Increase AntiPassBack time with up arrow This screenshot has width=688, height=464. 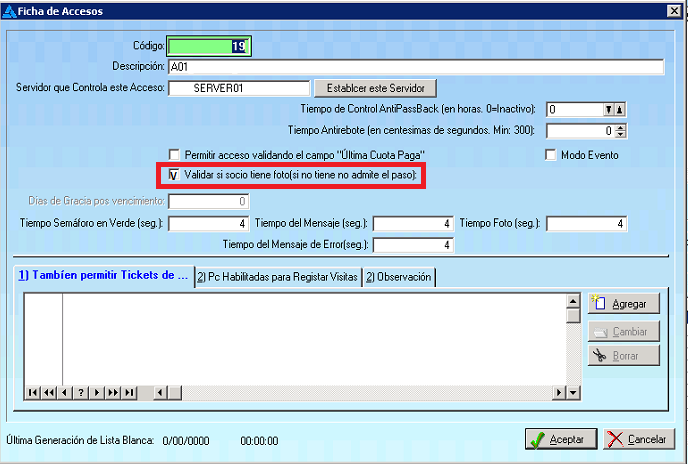coord(619,109)
